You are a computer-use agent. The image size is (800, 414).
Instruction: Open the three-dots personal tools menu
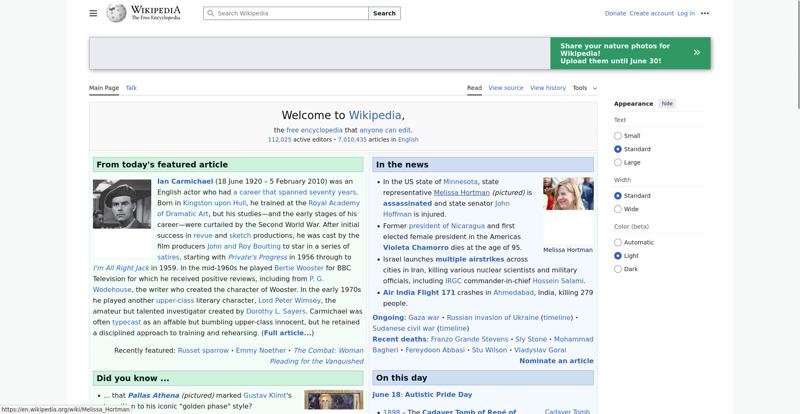pyautogui.click(x=705, y=13)
